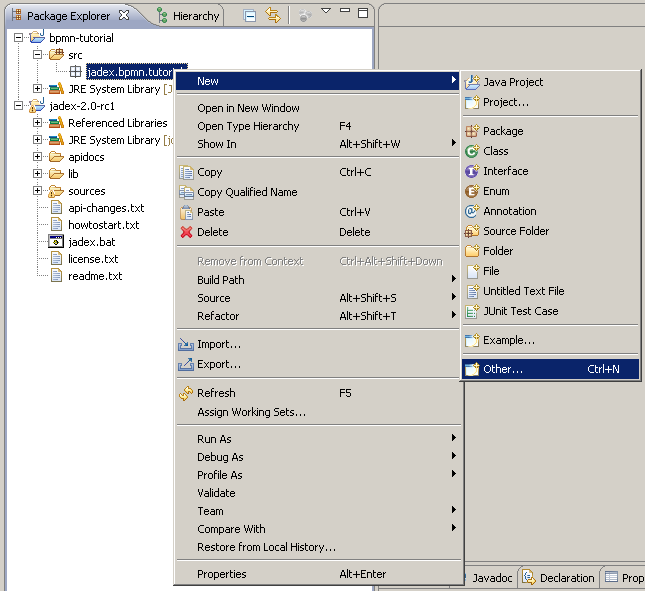
Task: Choose Properties from the context menu
Action: tap(221, 574)
